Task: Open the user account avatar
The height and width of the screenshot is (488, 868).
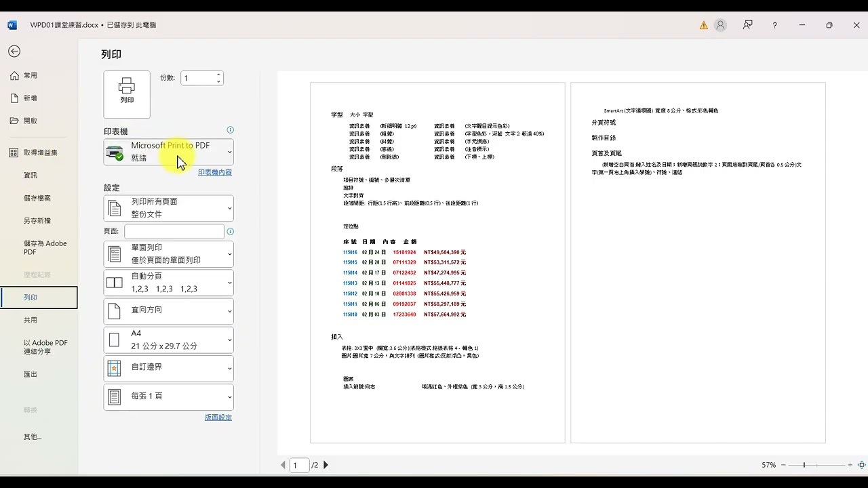Action: [x=720, y=25]
